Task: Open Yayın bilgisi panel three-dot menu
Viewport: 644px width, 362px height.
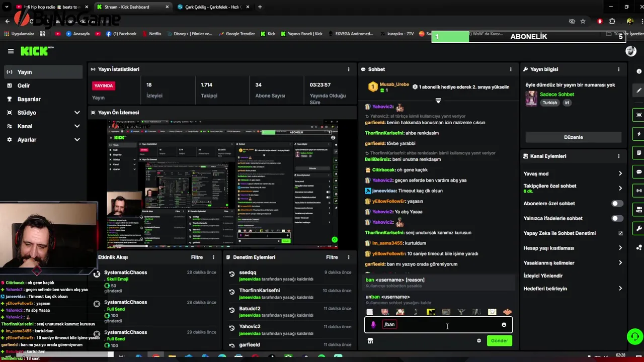Action: [x=619, y=69]
